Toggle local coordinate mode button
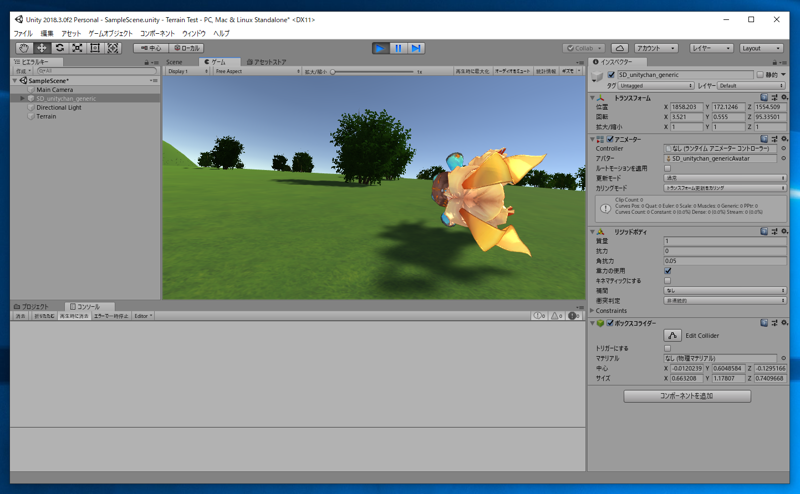The width and height of the screenshot is (800, 494). pos(186,48)
